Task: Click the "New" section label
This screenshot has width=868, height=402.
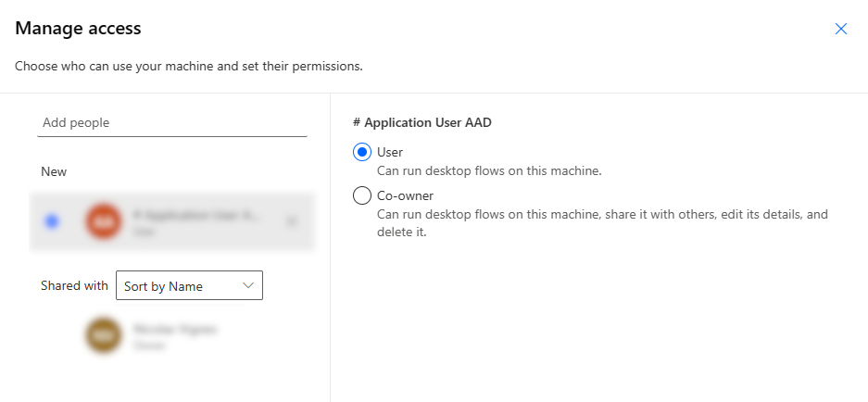Action: [x=54, y=171]
